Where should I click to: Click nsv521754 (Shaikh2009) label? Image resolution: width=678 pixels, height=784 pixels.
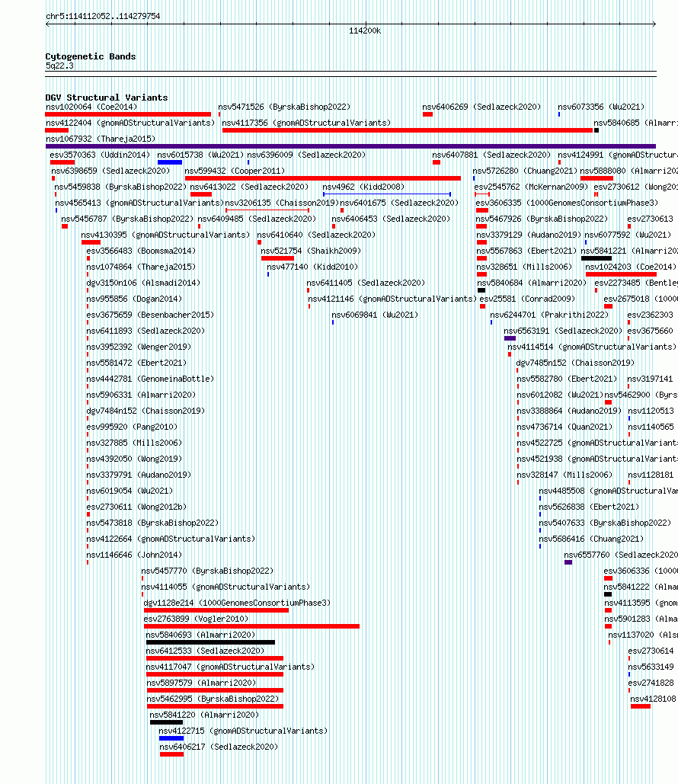pyautogui.click(x=311, y=251)
